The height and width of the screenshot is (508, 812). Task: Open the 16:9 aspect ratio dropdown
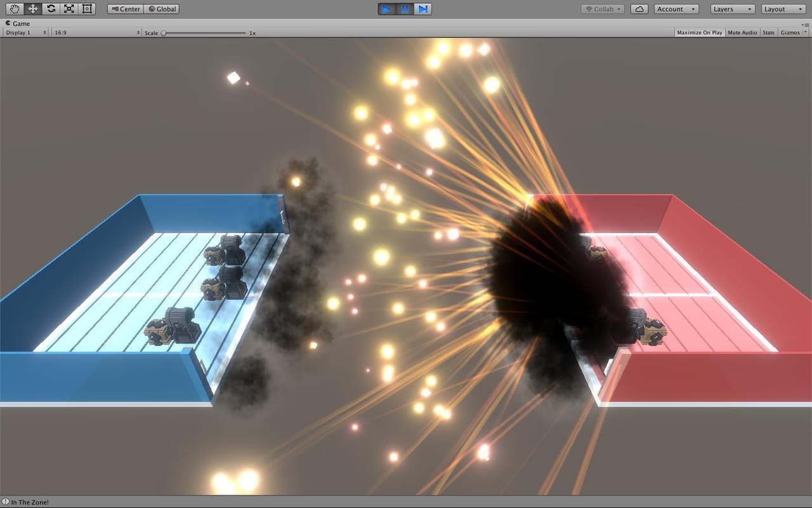point(96,32)
